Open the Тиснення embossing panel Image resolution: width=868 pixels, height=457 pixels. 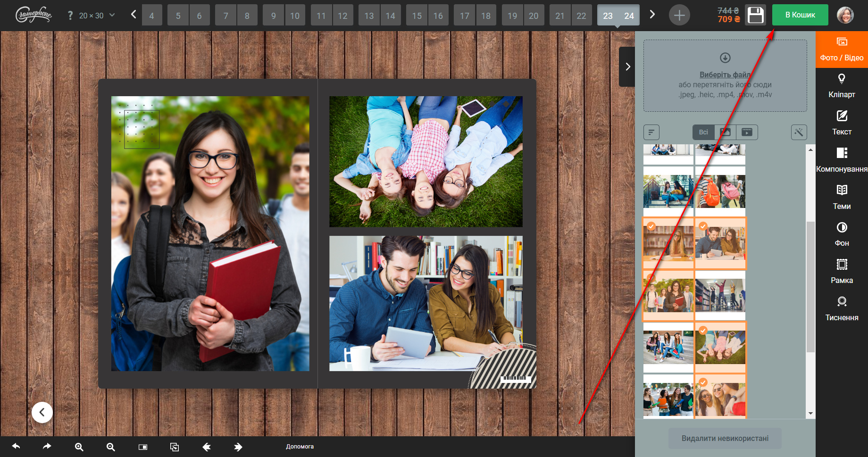click(x=842, y=308)
